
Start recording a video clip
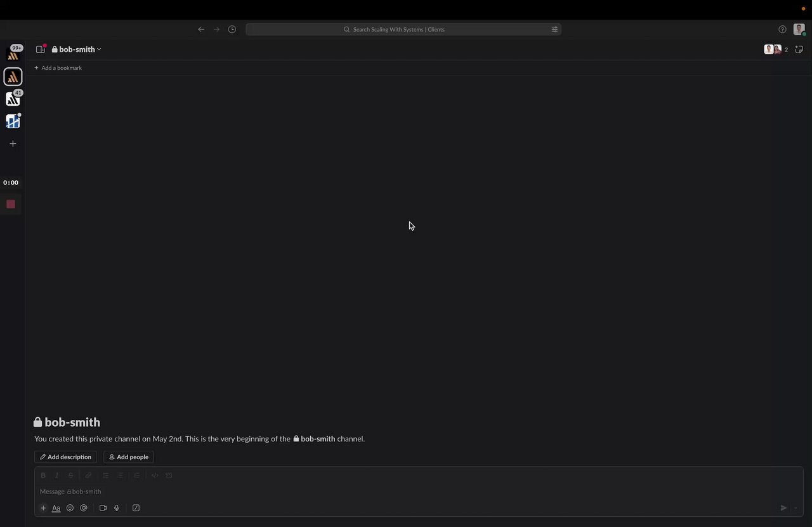(x=103, y=508)
